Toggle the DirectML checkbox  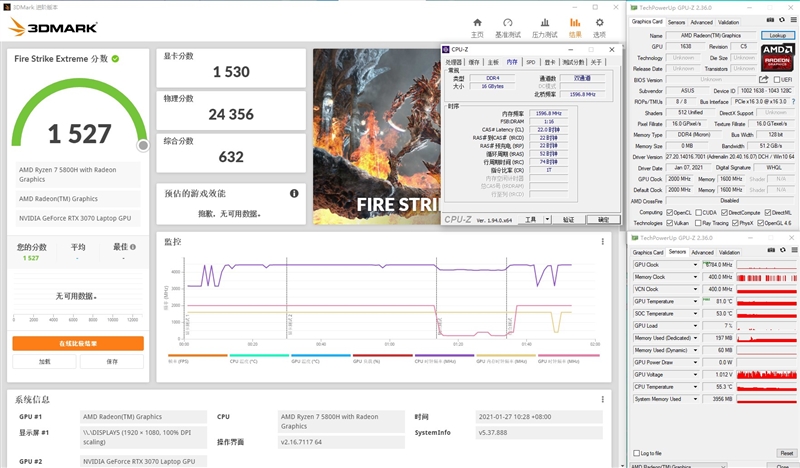pyautogui.click(x=768, y=212)
